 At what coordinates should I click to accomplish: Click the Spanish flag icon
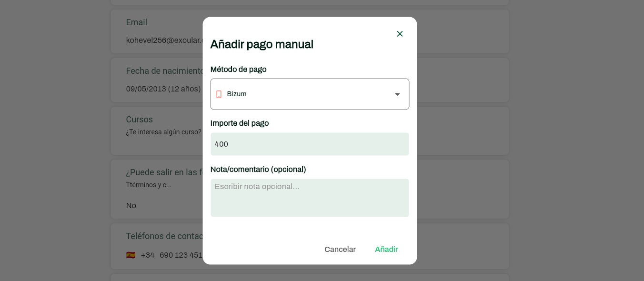click(131, 255)
